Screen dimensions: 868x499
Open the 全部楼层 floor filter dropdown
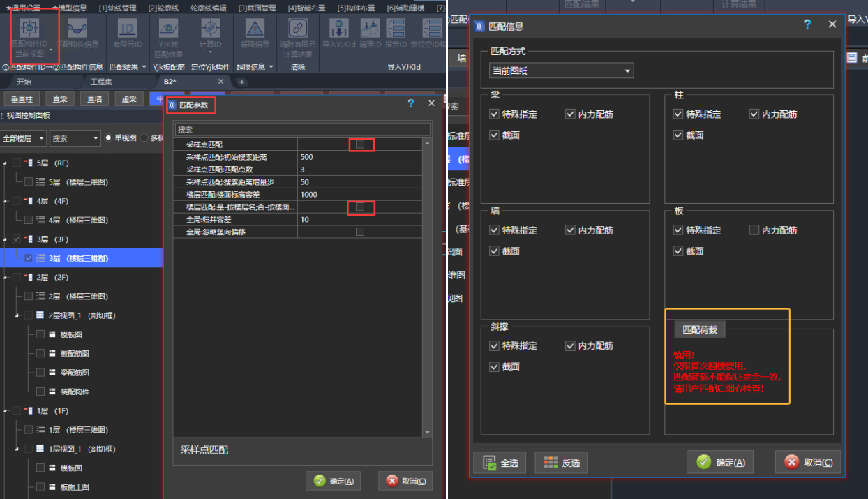[24, 138]
